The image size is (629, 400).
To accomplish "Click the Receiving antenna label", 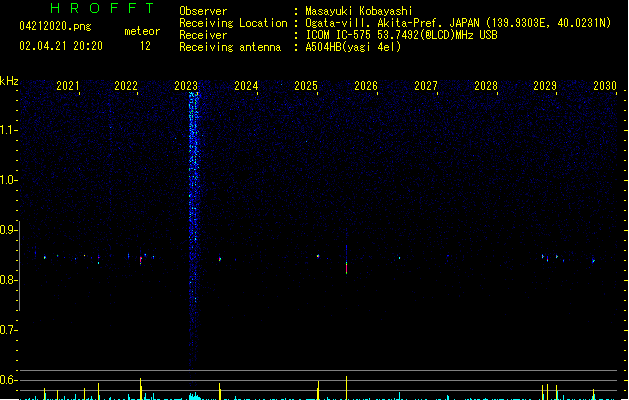I will tap(230, 47).
